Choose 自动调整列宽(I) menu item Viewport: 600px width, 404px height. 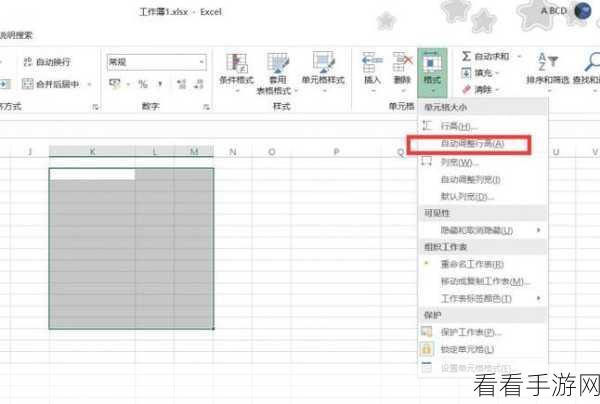tap(470, 179)
